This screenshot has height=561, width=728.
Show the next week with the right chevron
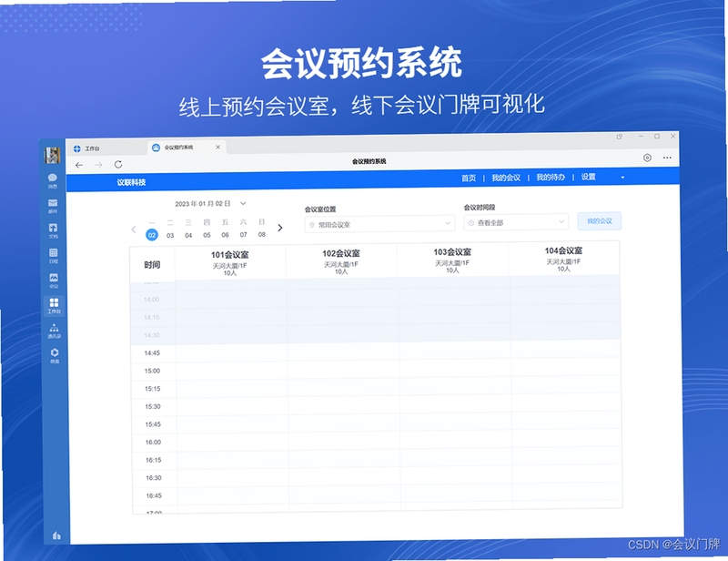(x=280, y=228)
